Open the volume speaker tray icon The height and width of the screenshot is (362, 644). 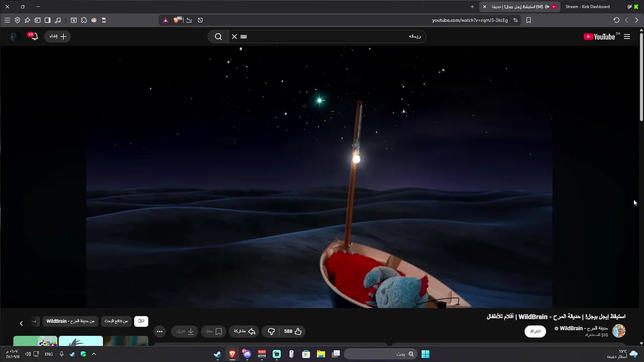click(28, 354)
